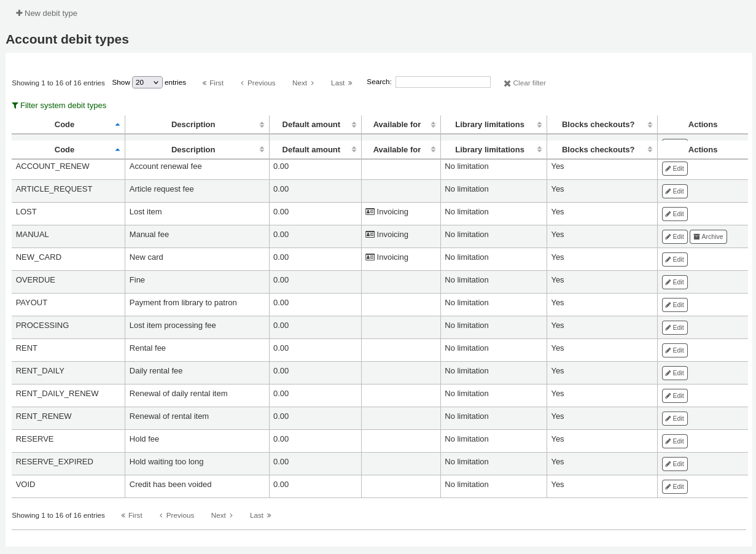Go to the Next page of entries

point(303,82)
